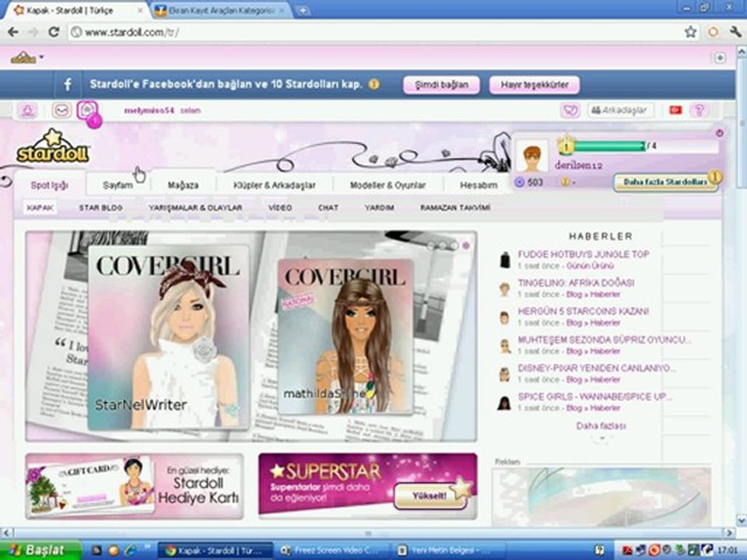Open Klüpler & Arkadaşlar tab

click(x=275, y=185)
